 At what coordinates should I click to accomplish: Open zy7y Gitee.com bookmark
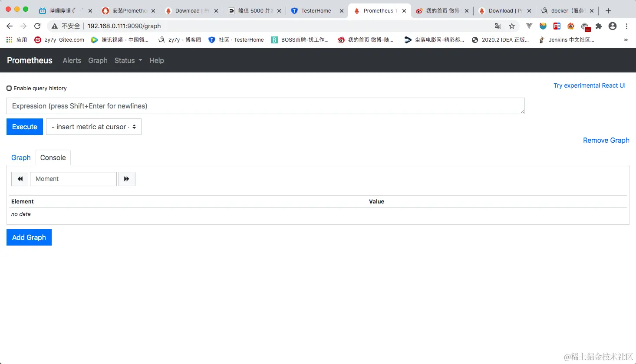(59, 40)
